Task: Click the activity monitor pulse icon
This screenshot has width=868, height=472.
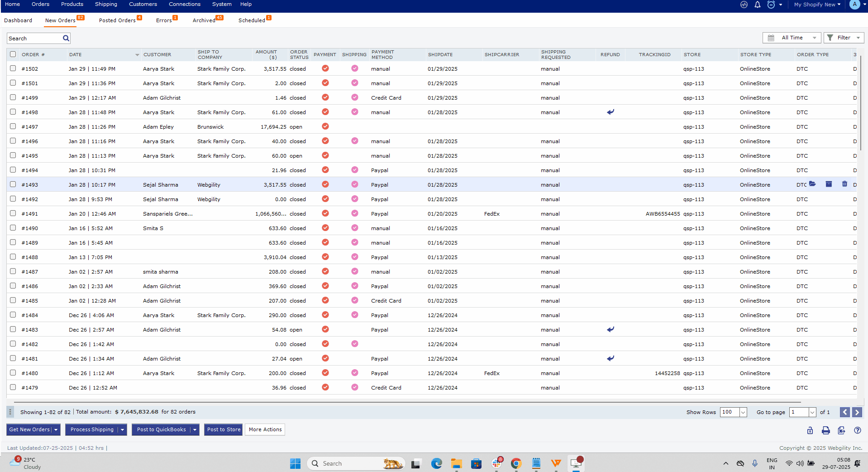Action: 744,5
